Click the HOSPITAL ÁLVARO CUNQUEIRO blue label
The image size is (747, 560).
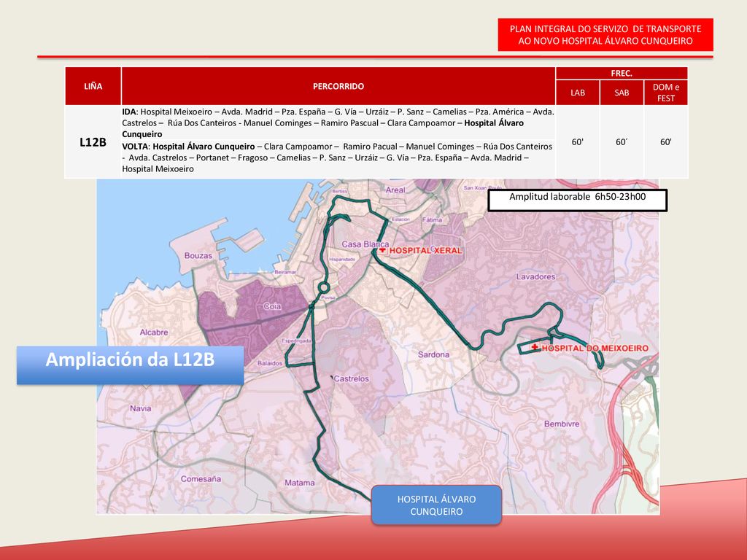436,505
